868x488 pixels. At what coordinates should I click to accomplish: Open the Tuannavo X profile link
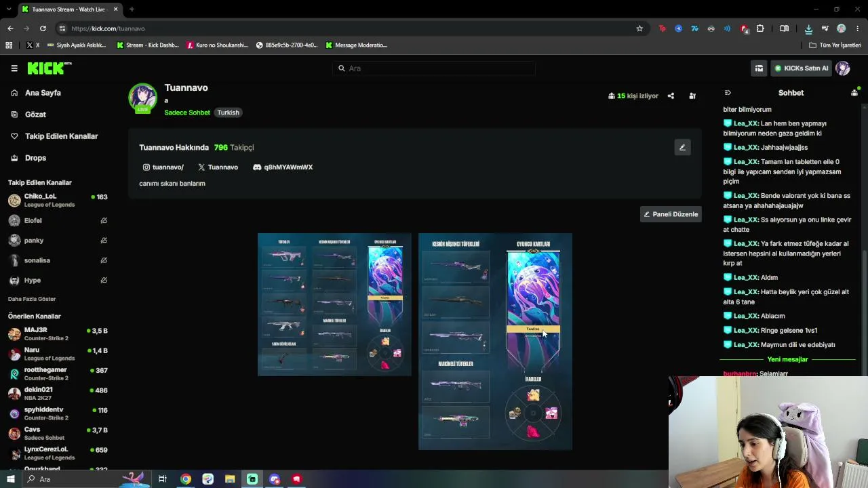(218, 167)
